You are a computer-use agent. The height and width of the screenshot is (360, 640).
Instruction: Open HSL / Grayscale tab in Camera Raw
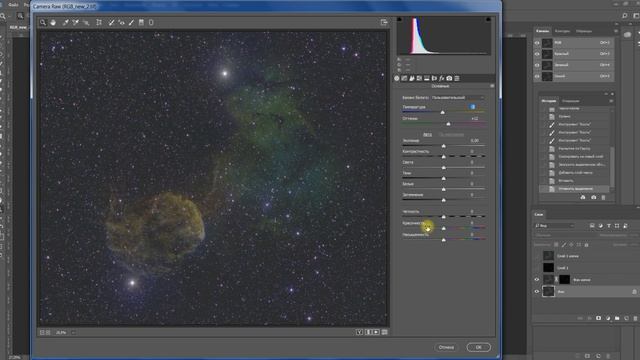pyautogui.click(x=419, y=78)
